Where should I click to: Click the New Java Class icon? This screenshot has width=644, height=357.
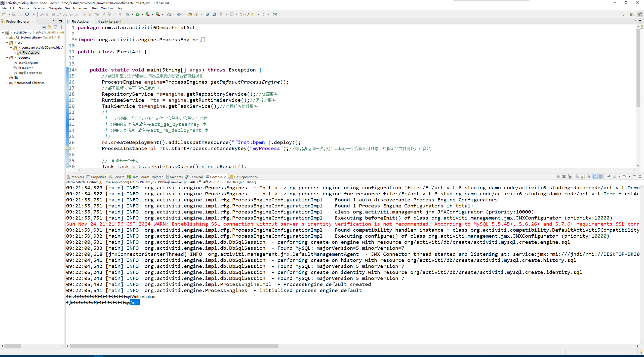pyautogui.click(x=179, y=14)
